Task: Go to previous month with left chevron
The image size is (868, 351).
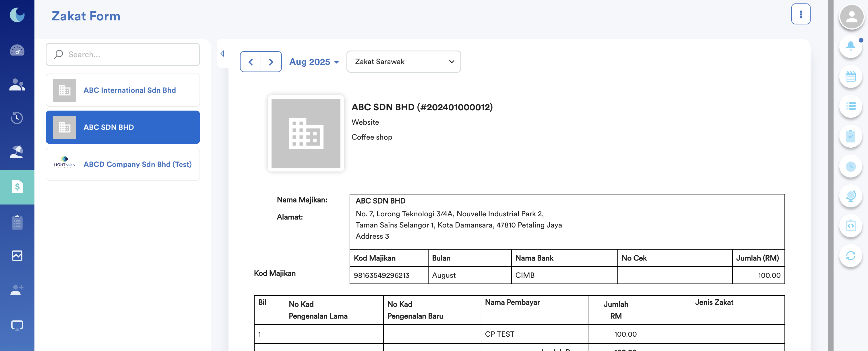Action: coord(251,62)
